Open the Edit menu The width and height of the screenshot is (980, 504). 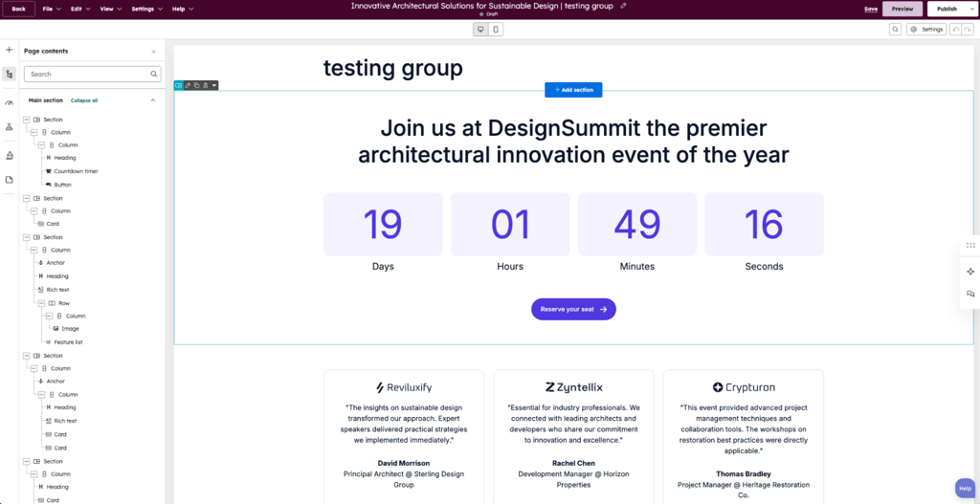click(80, 10)
